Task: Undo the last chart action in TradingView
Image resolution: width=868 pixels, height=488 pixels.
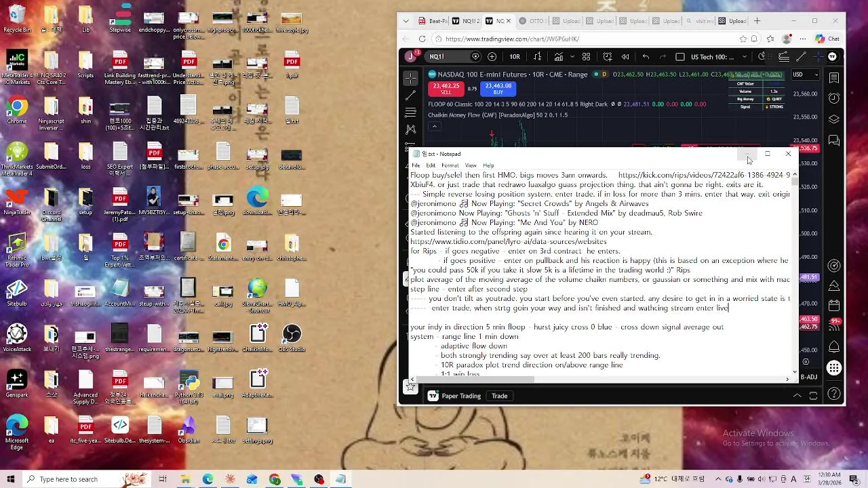Action: coord(646,57)
